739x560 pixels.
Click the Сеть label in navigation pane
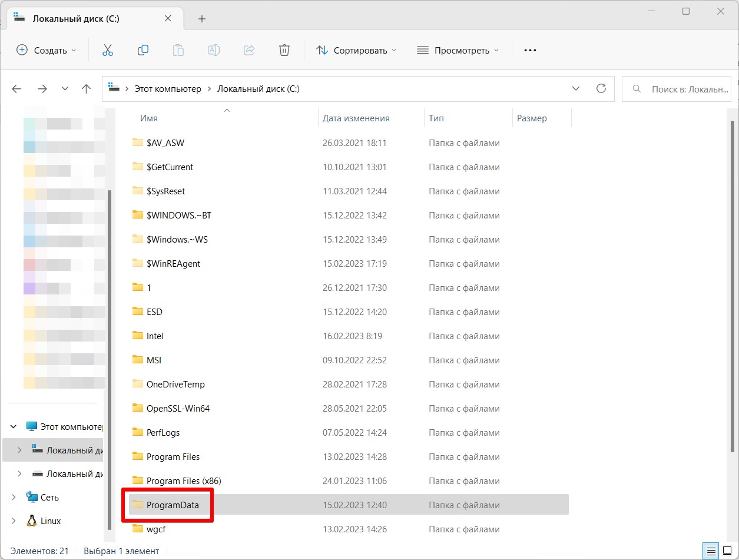(49, 498)
